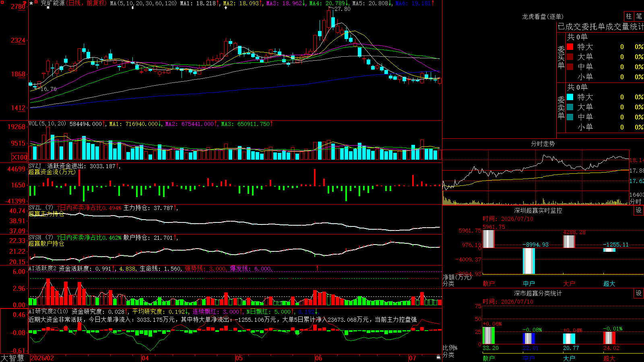Screen dimensions: 644x362
Task: Click the MA5: 20.808 value
Action: coord(372,3)
